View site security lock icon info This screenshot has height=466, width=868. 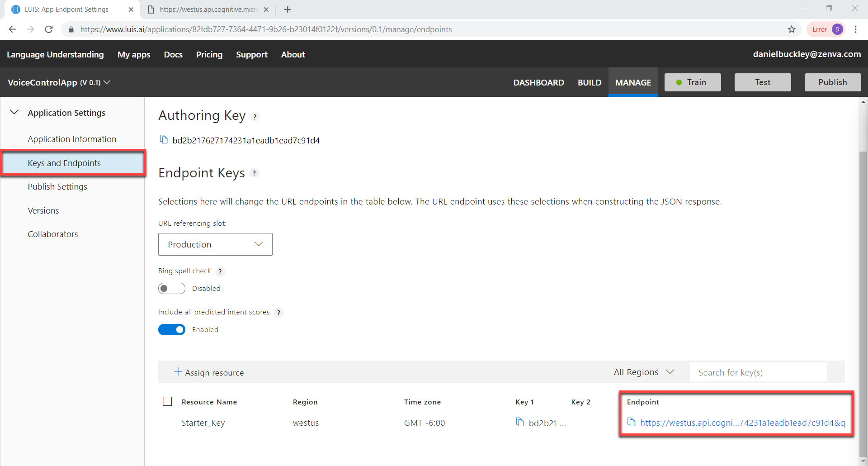(x=71, y=29)
